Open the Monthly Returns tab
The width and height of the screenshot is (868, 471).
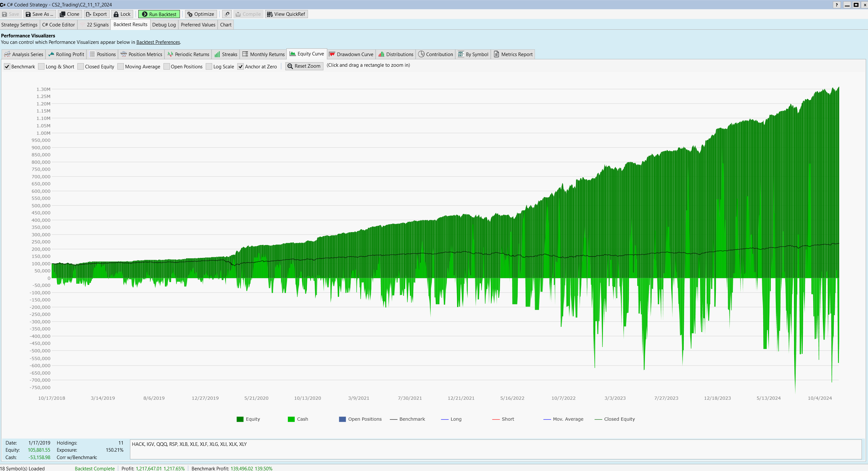(x=263, y=54)
